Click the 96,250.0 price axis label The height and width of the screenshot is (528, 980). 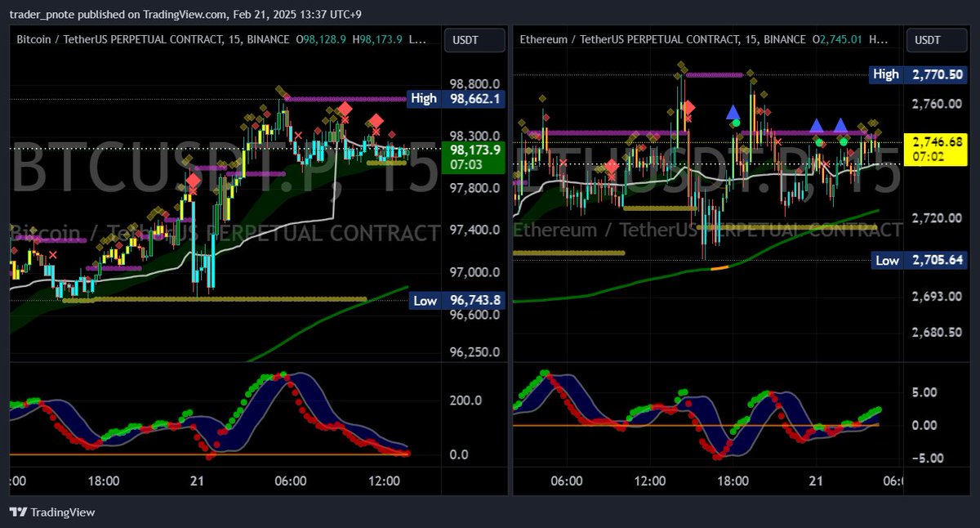474,353
